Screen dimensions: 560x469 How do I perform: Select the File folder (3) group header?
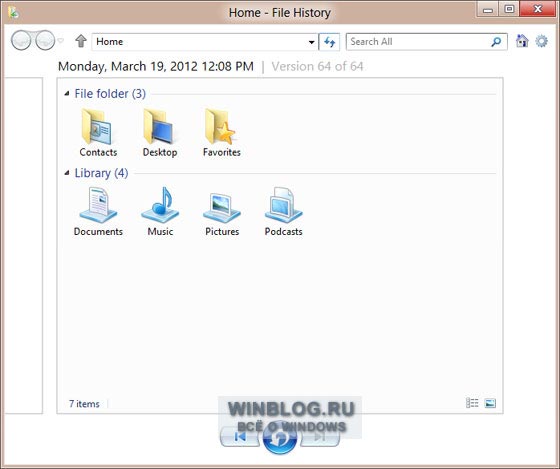pos(110,94)
